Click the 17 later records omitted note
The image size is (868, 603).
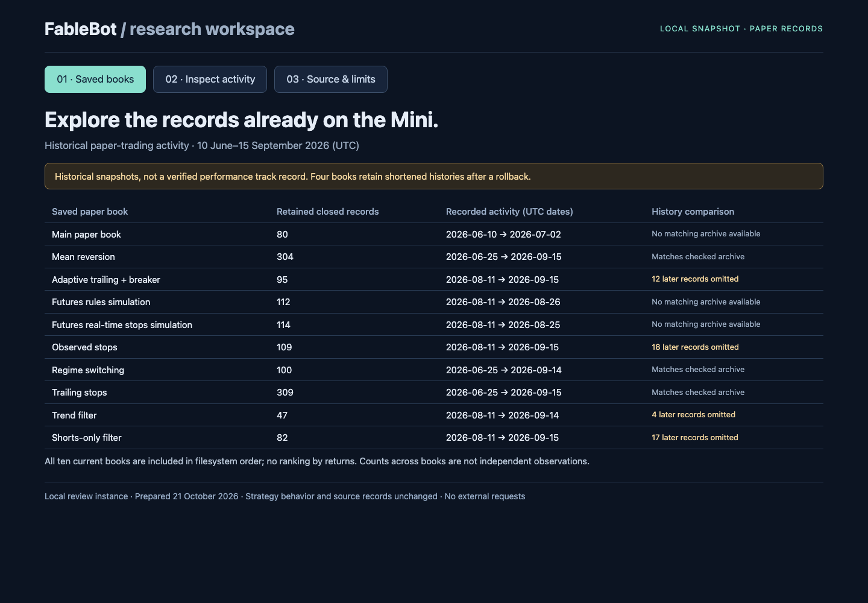coord(695,438)
